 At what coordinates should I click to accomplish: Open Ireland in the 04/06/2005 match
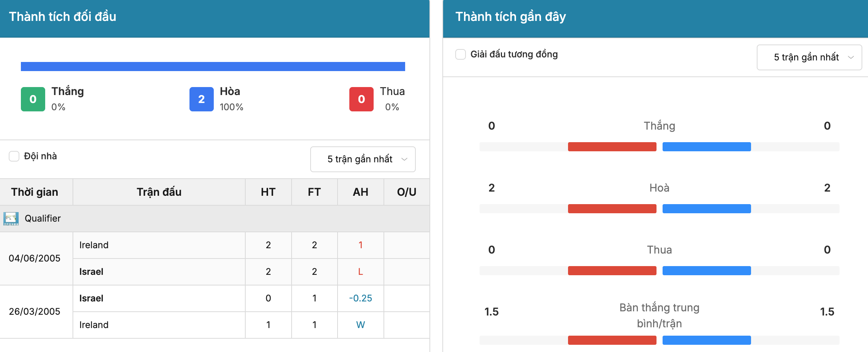coord(94,245)
